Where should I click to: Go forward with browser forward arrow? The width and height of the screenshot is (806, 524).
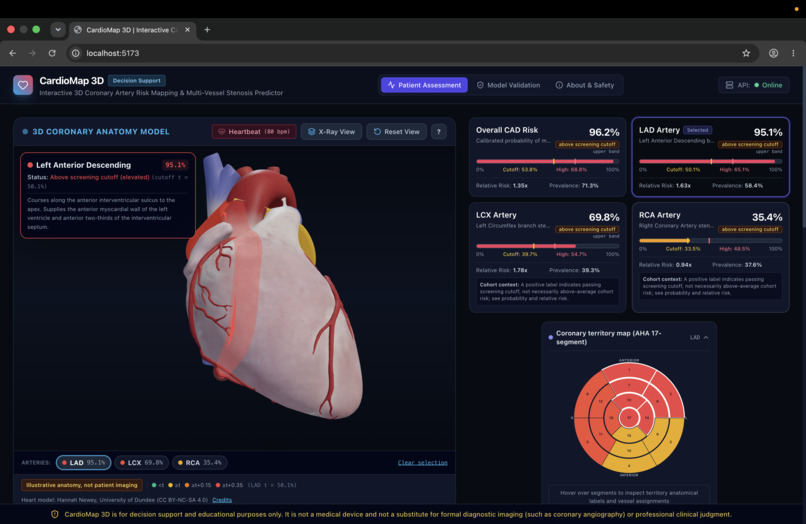click(x=32, y=53)
